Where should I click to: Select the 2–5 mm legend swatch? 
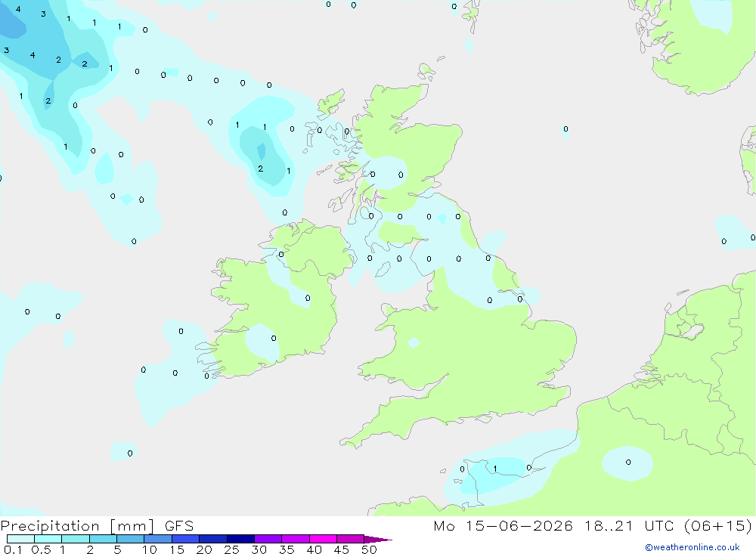[103, 539]
